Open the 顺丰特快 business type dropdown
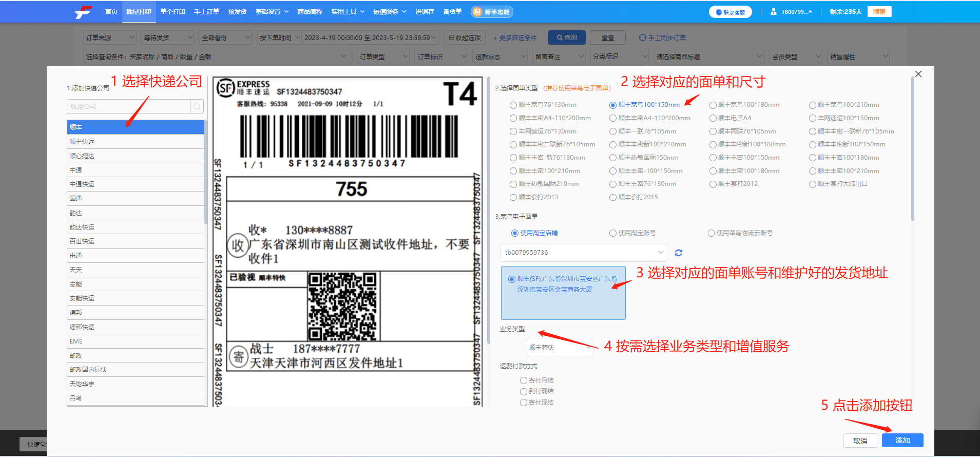Screen dimensions: 980x457 (560, 348)
